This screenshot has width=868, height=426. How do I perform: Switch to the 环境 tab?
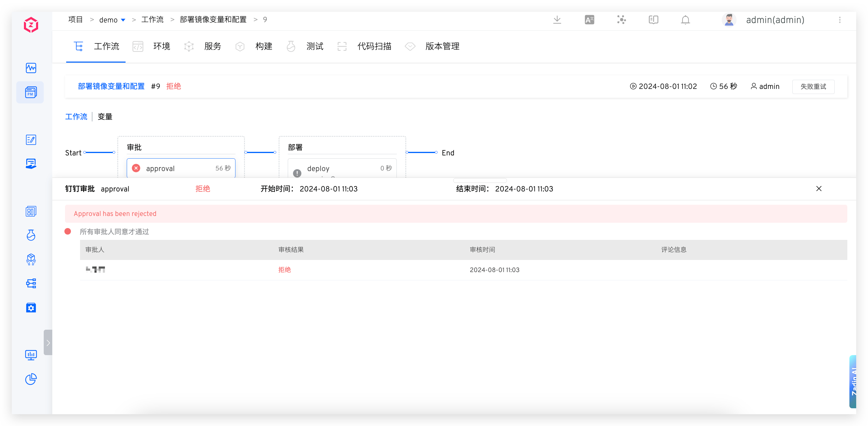(x=162, y=46)
